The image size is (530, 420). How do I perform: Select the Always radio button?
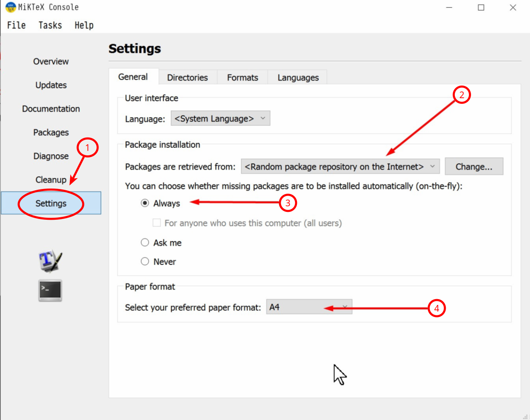click(145, 203)
